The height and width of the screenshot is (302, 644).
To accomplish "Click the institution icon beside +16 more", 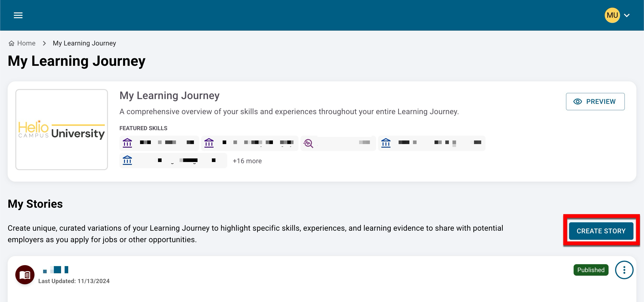I will pyautogui.click(x=127, y=160).
